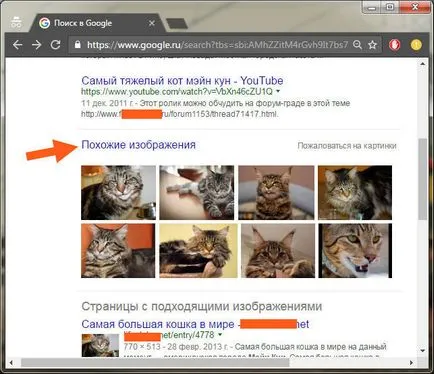This screenshot has width=434, height=374.
Task: Click the horizontal scrollbar thumb
Action: (155, 362)
